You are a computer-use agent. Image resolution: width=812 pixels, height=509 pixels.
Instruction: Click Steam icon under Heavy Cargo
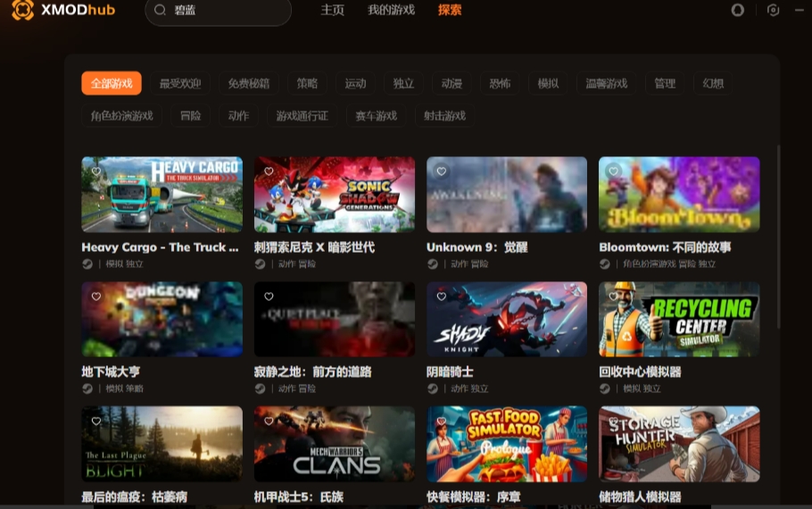click(87, 264)
